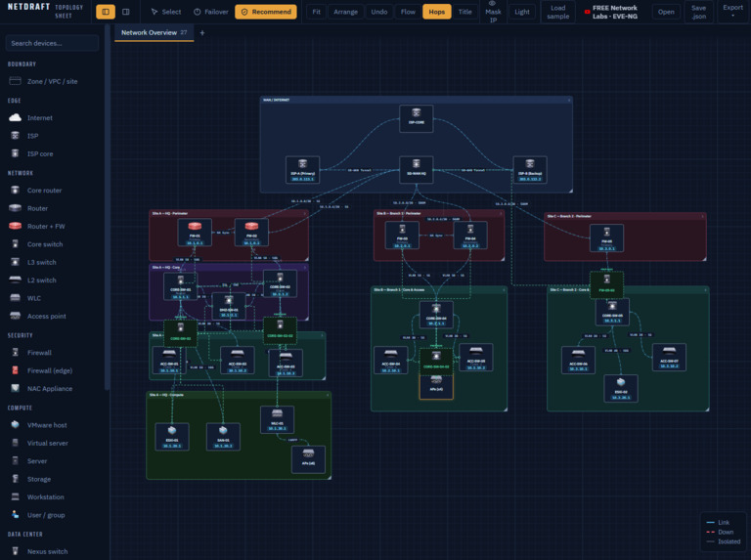Open FREE Network Labs EVE-NG link

point(611,12)
